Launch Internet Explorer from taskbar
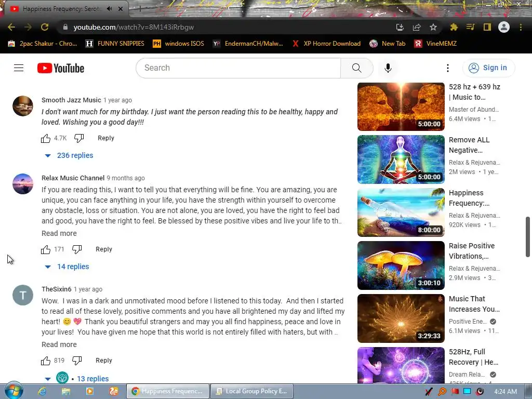The height and width of the screenshot is (399, 532). point(42,391)
